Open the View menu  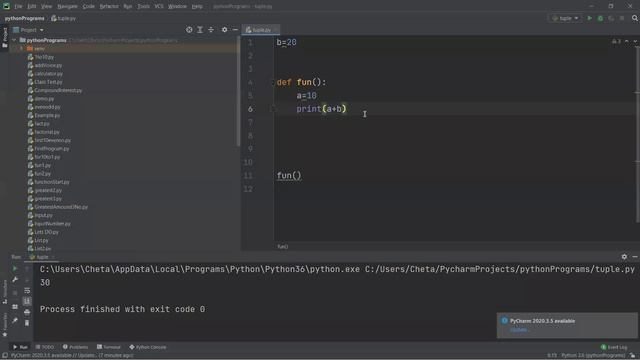[x=47, y=6]
